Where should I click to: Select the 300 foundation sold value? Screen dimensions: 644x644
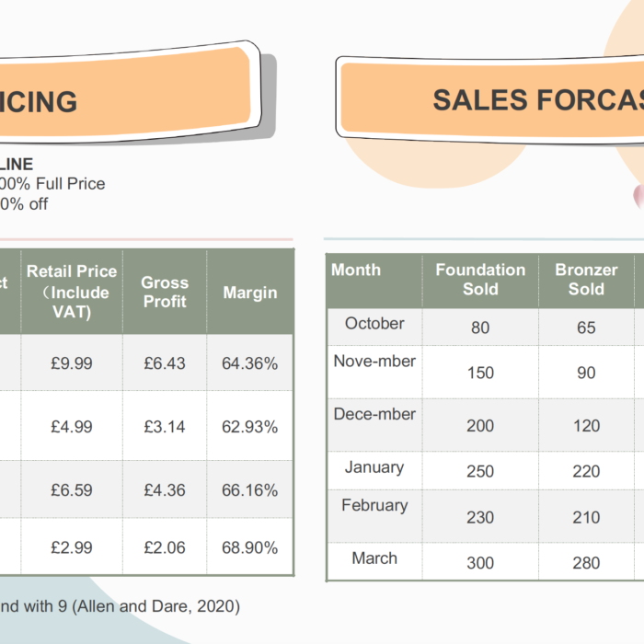click(x=480, y=563)
